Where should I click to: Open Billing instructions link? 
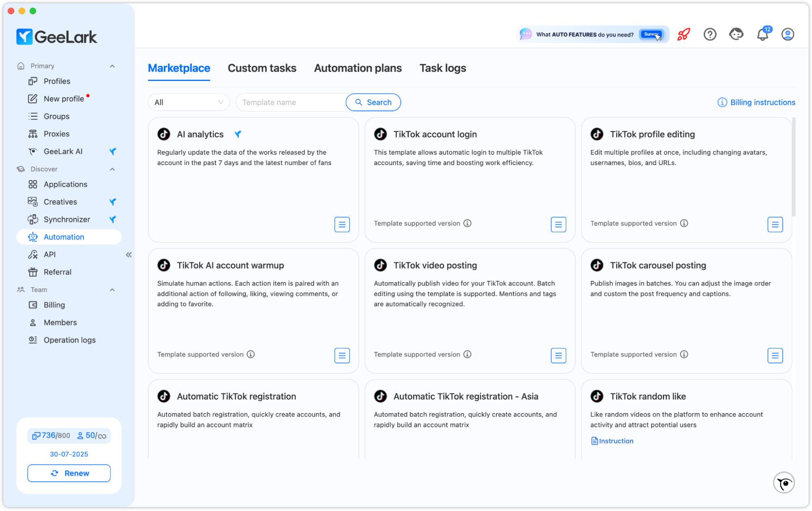(x=756, y=102)
